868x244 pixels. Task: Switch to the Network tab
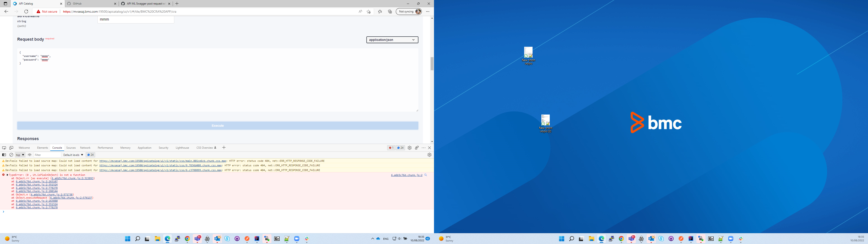tap(85, 148)
